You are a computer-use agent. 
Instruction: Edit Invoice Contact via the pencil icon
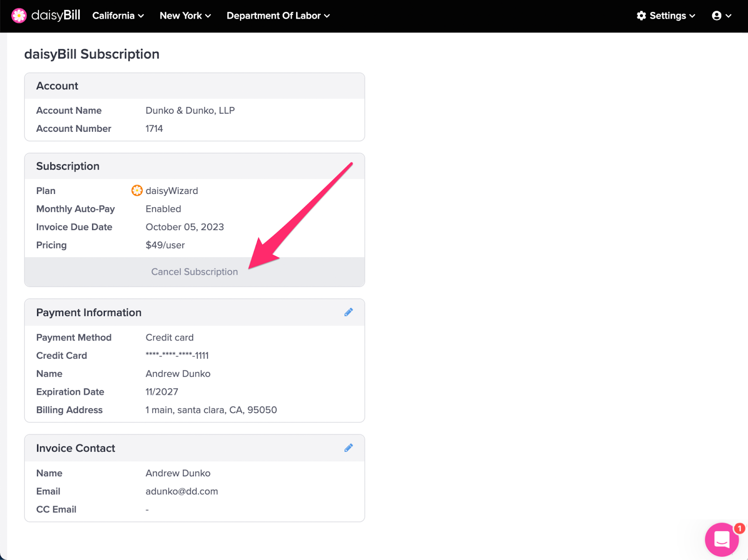pyautogui.click(x=348, y=447)
